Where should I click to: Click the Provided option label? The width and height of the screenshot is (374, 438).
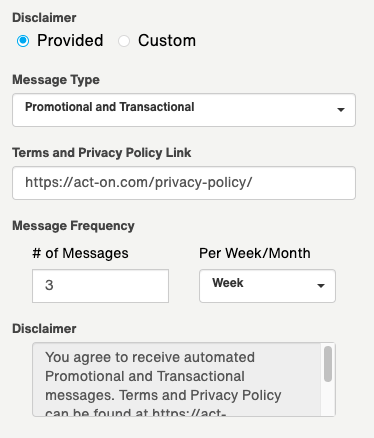pyautogui.click(x=70, y=41)
